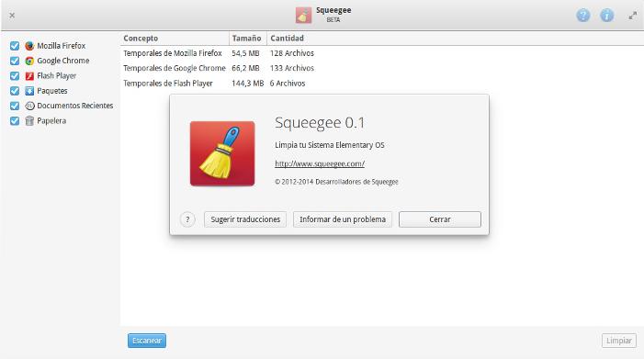Click the Papelera sidebar label
Image resolution: width=644 pixels, height=359 pixels.
pyautogui.click(x=51, y=120)
